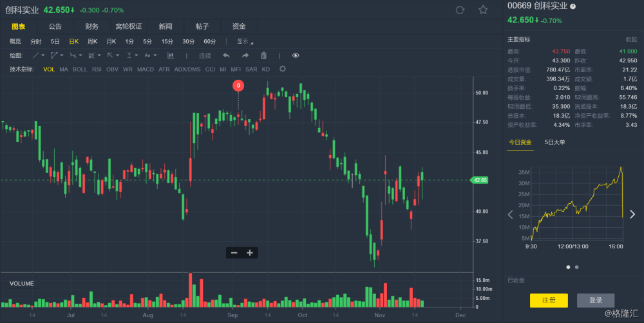Image resolution: width=644 pixels, height=323 pixels.
Task: Zoom in the chart with plus button
Action: click(x=250, y=253)
